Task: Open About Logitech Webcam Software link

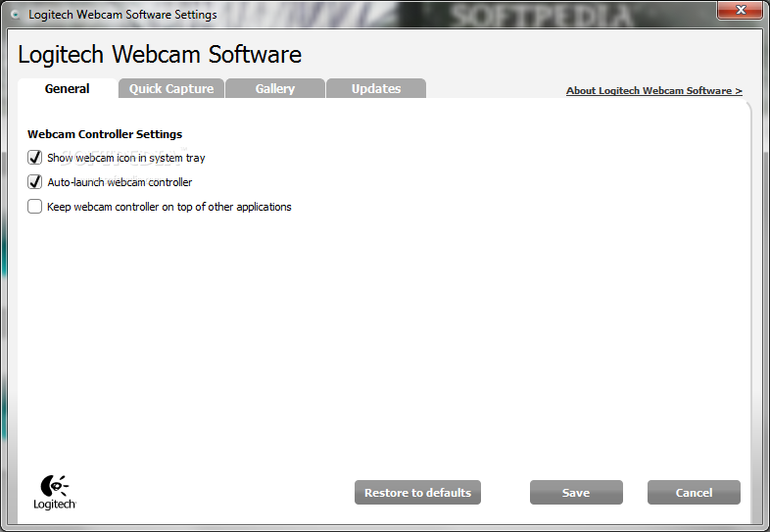Action: pos(654,91)
